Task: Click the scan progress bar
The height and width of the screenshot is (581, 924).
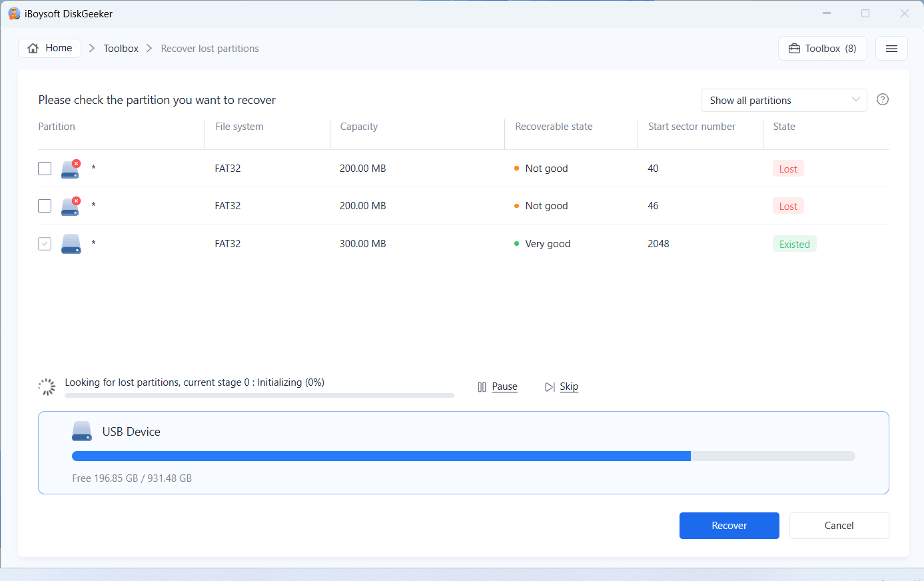Action: (x=259, y=396)
